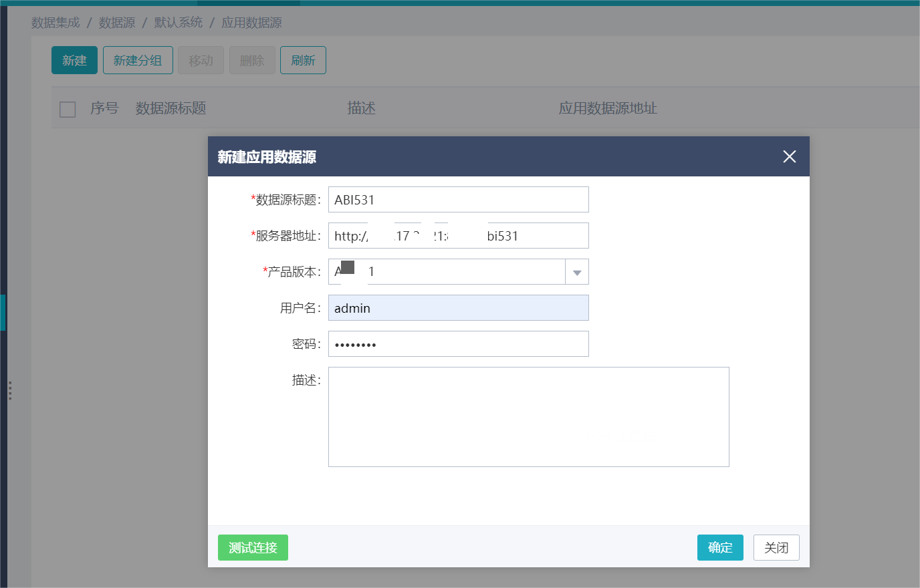
Task: Click inside the 描述 text area
Action: (528, 416)
